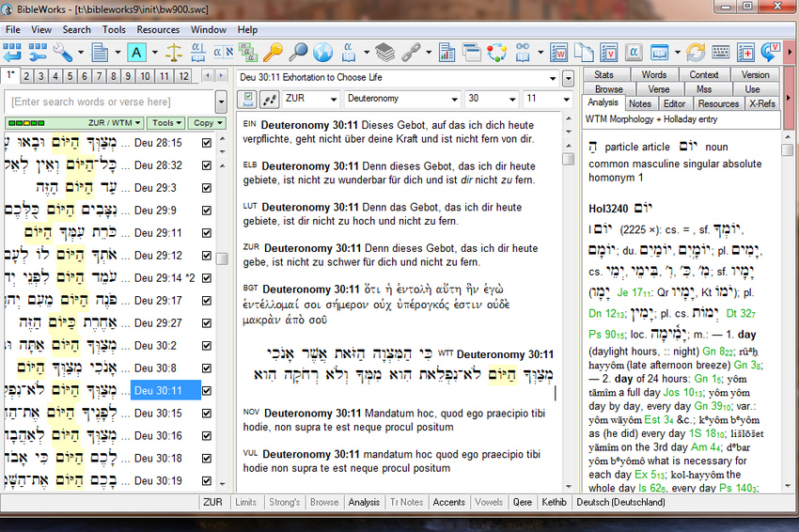Open the Copy dropdown in search panel
The height and width of the screenshot is (532, 799).
pyautogui.click(x=208, y=123)
